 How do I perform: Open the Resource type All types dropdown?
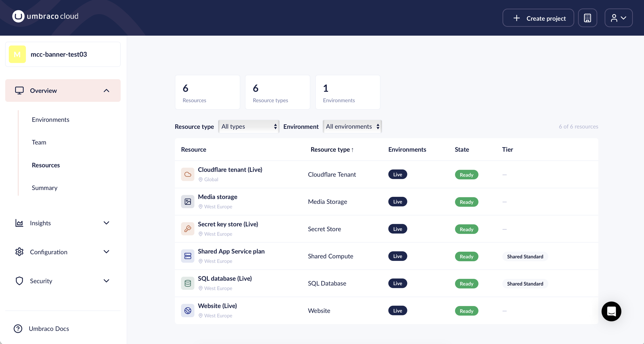[x=249, y=127]
